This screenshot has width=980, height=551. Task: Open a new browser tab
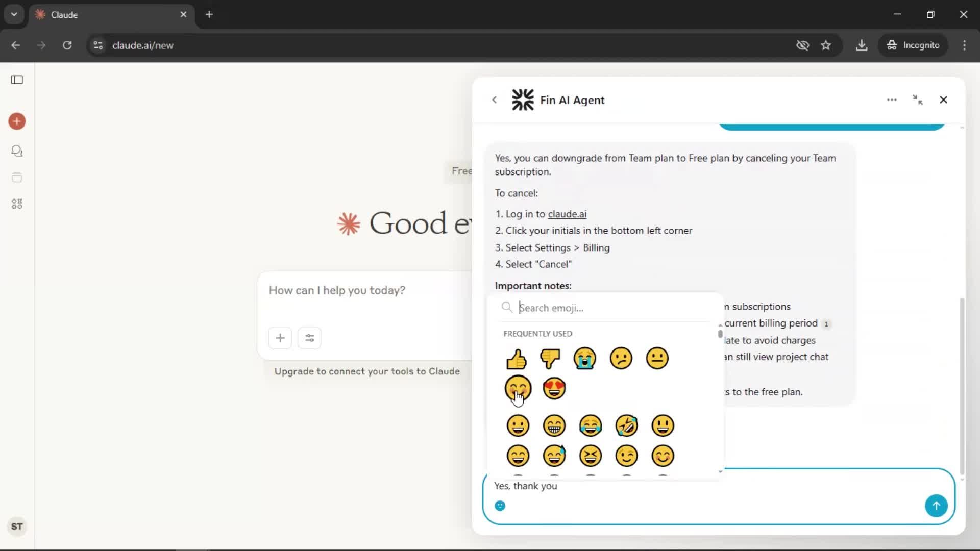coord(209,14)
